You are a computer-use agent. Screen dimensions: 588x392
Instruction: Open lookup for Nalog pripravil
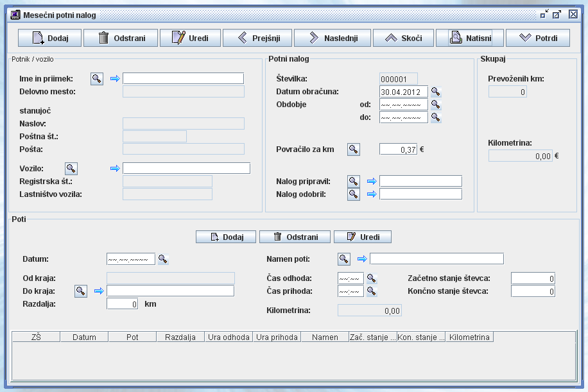[x=354, y=181]
